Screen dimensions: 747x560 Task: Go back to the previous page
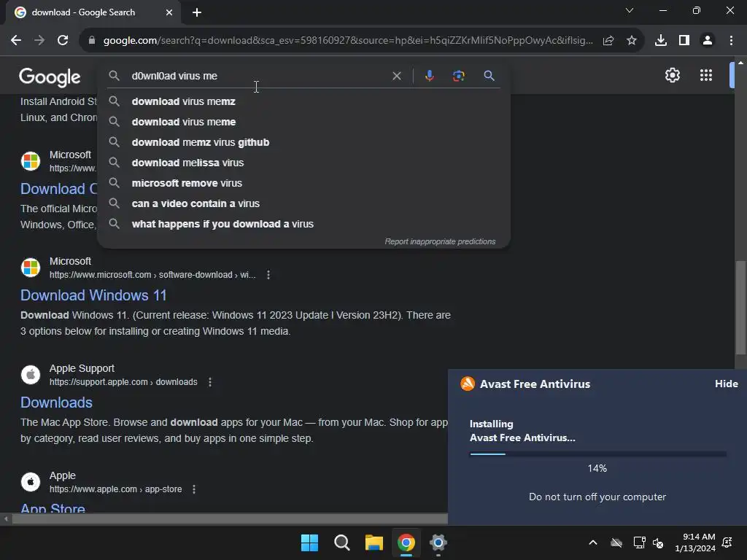point(16,41)
